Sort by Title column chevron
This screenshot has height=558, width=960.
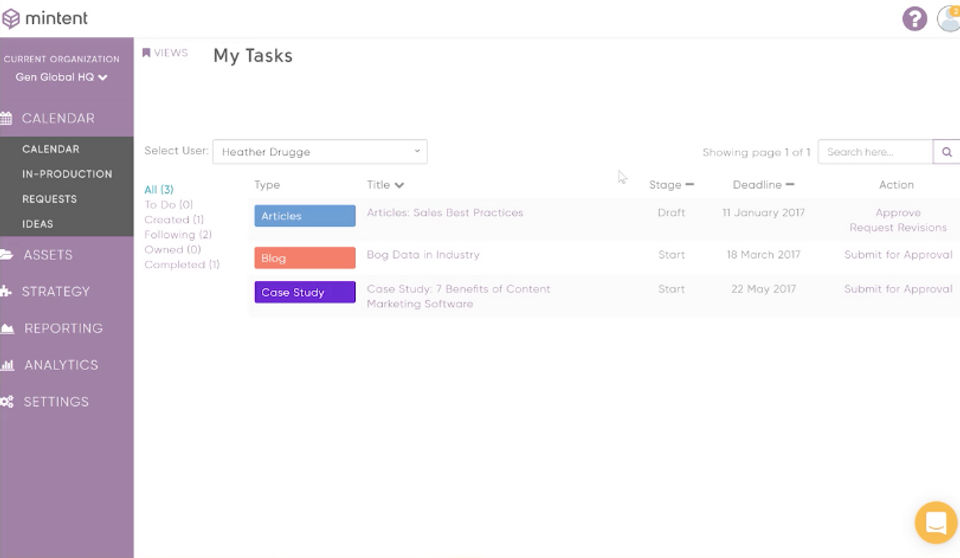coord(399,185)
